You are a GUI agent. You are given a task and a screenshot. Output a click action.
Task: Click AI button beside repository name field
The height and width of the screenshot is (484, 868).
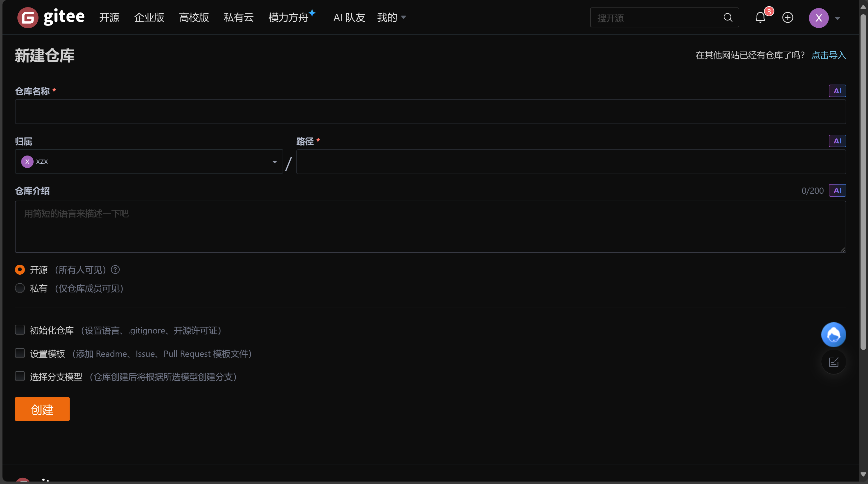pyautogui.click(x=837, y=91)
